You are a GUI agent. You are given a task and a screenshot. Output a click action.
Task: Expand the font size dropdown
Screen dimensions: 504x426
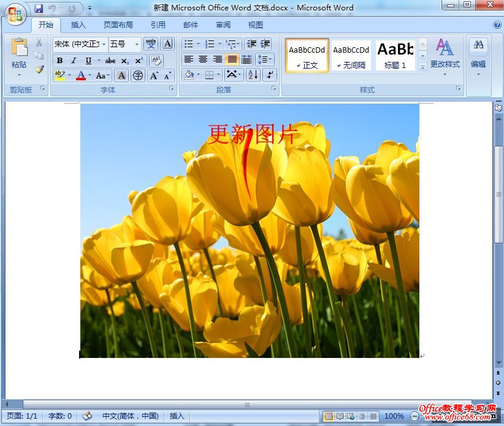[137, 44]
